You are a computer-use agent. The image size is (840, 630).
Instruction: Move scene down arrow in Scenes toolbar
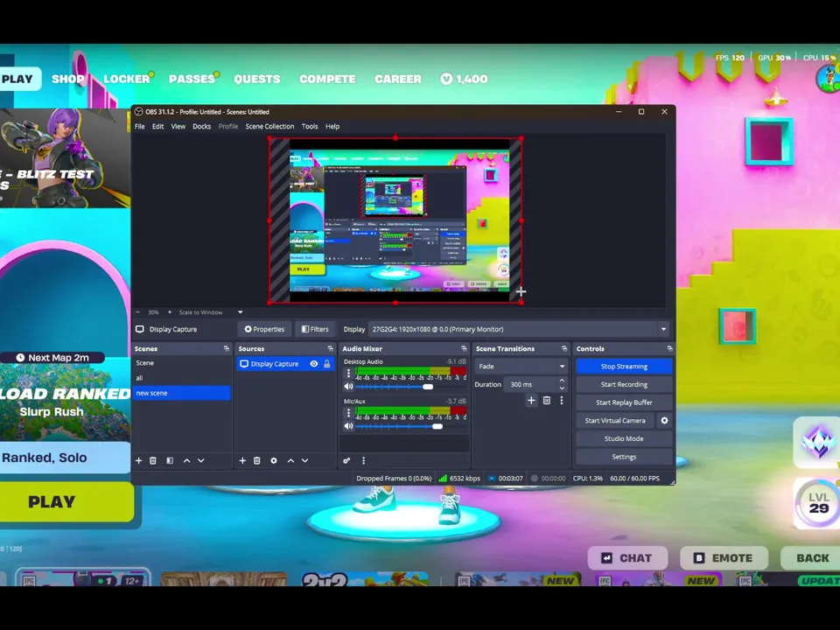(201, 461)
